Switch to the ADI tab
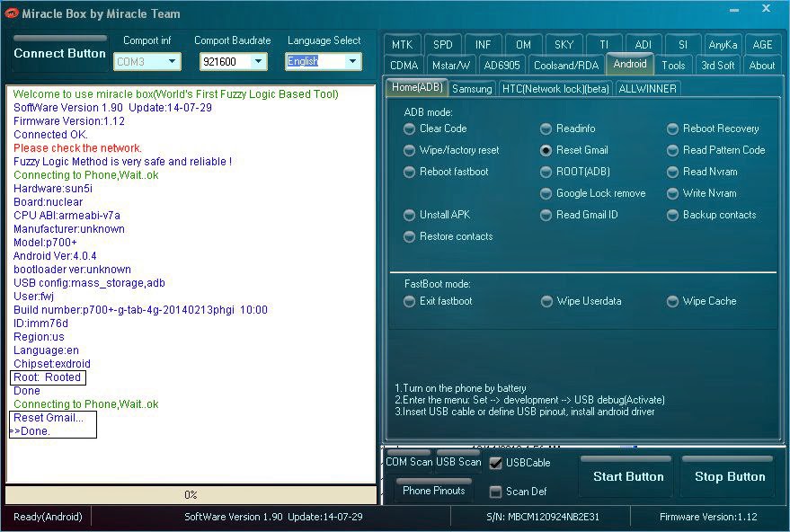 tap(643, 45)
